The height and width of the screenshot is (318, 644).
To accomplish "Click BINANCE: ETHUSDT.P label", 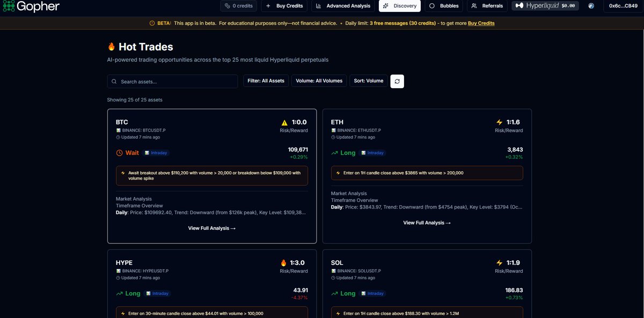I will pos(359,131).
